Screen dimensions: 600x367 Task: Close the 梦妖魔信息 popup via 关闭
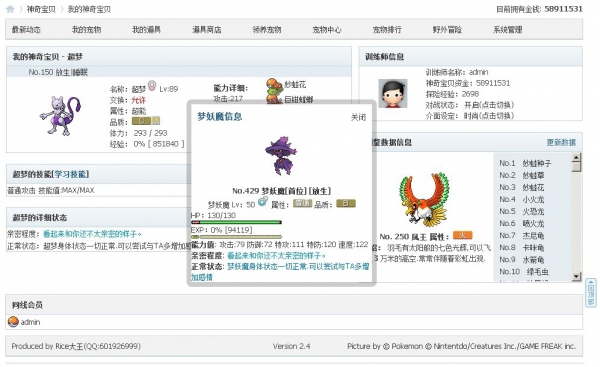(x=359, y=117)
